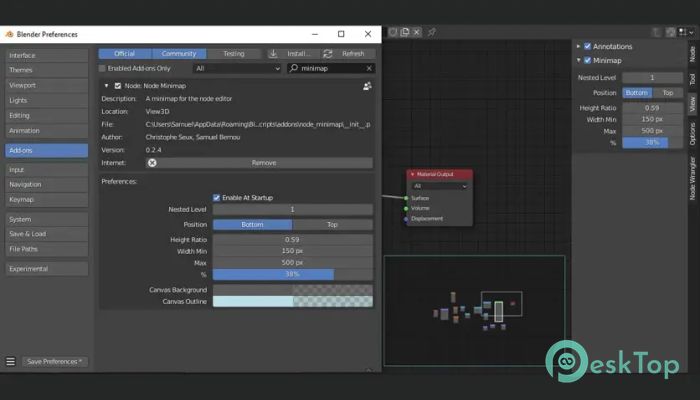Open System preferences section

pyautogui.click(x=46, y=219)
